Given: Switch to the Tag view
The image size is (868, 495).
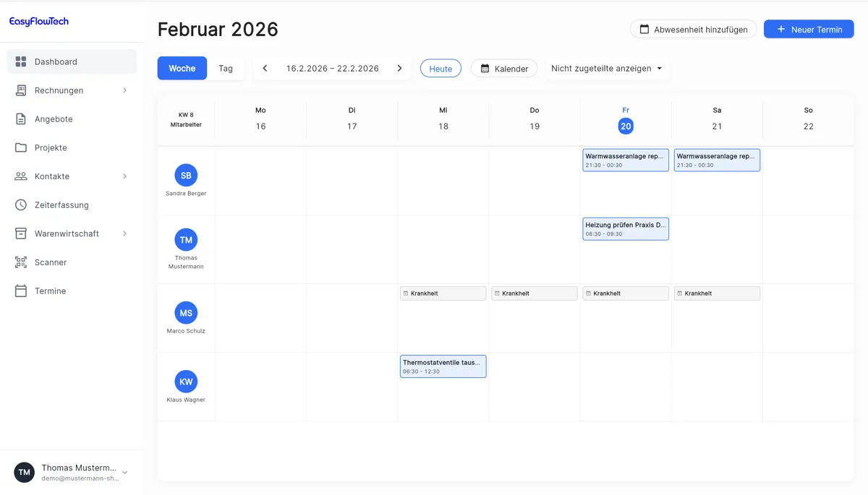Looking at the screenshot, I should pos(226,69).
